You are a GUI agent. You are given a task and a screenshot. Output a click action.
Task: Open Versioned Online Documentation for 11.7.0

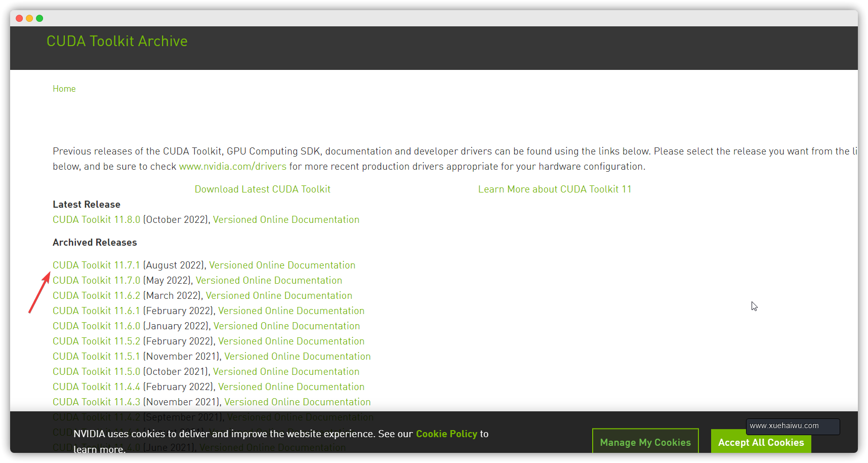click(x=269, y=281)
